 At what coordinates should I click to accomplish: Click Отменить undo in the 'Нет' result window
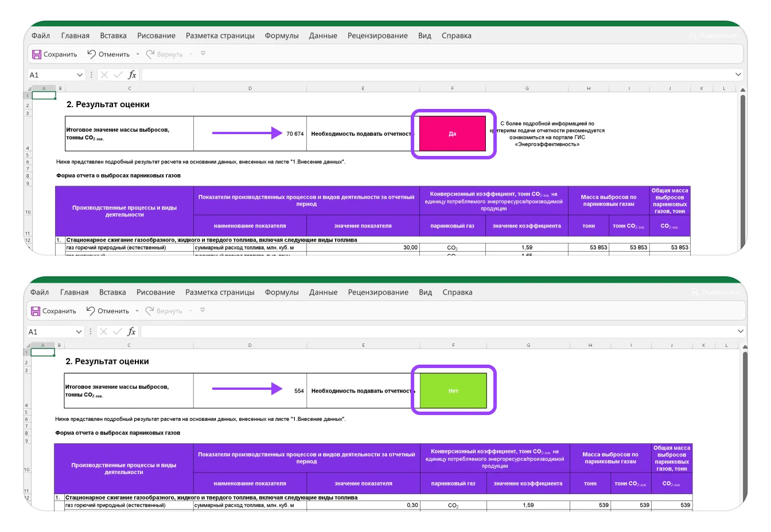tap(108, 311)
